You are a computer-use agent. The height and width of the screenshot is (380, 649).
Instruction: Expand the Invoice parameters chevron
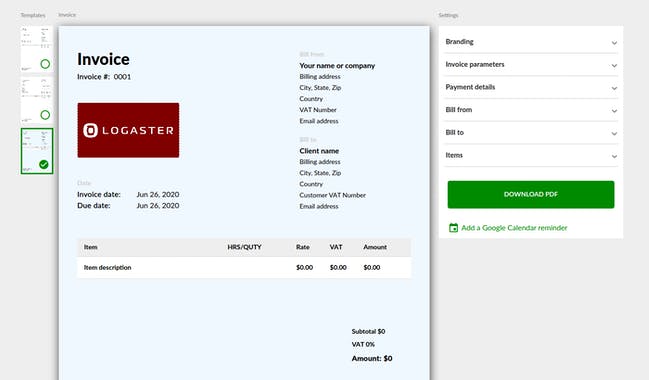click(614, 65)
